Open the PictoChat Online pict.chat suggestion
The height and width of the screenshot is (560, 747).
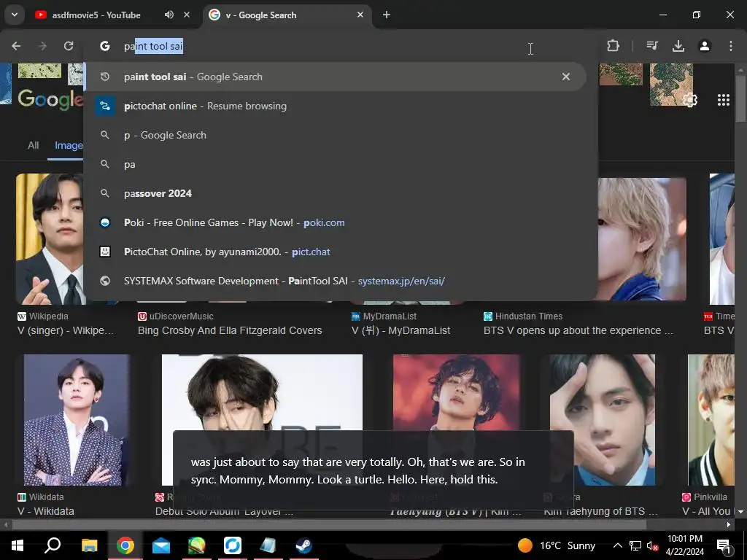336,252
